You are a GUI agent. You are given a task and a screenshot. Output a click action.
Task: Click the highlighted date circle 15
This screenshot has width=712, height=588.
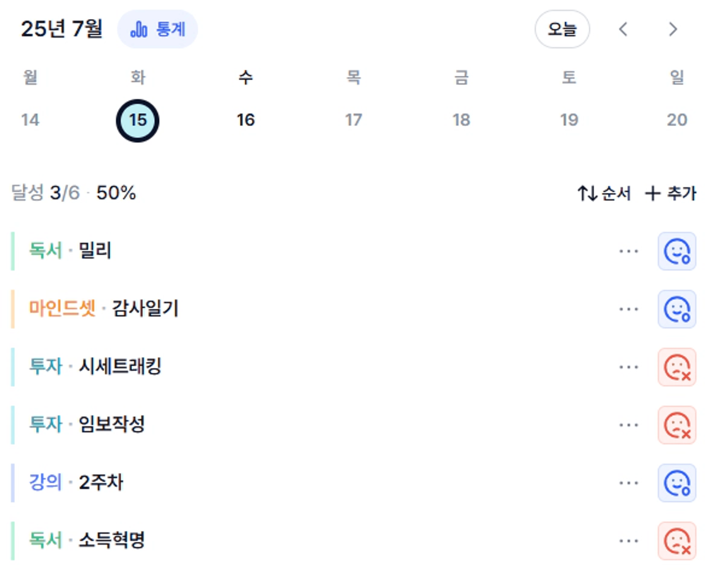coord(137,121)
